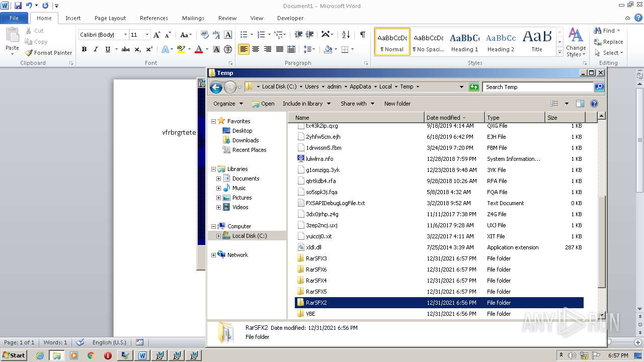644x362 pixels.
Task: Switch to the Mailings tab
Action: tap(193, 18)
